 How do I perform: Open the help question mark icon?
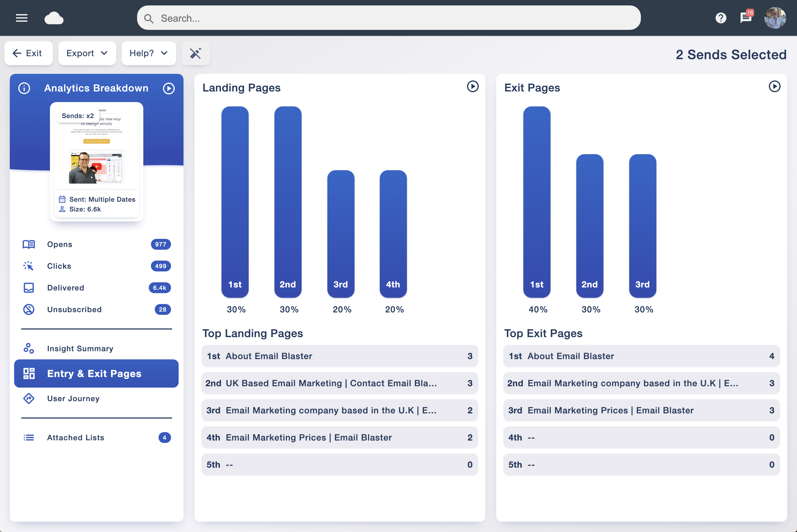[721, 18]
